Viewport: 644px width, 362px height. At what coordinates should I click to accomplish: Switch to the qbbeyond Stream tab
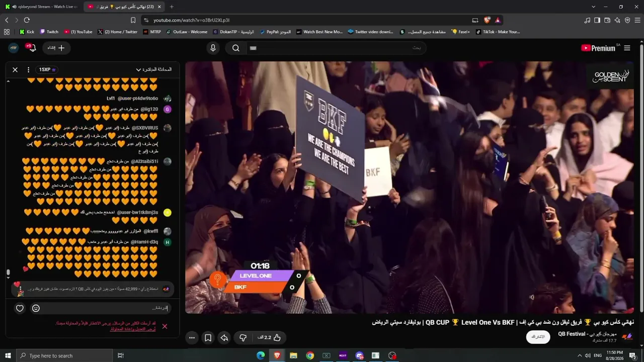click(41, 7)
